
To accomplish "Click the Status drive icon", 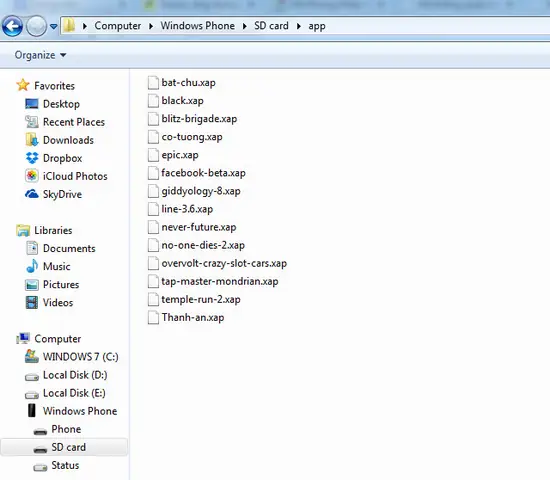I will tap(40, 467).
